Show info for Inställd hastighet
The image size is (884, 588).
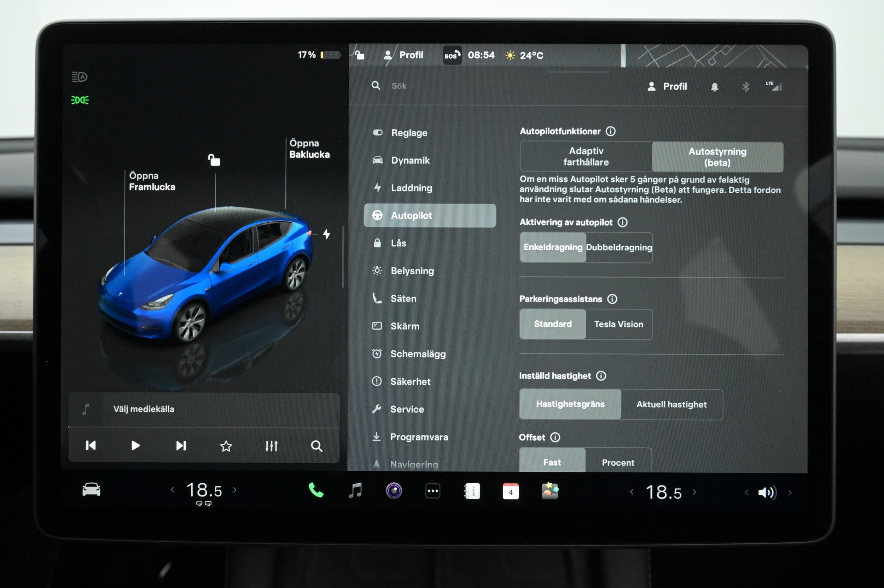point(601,376)
